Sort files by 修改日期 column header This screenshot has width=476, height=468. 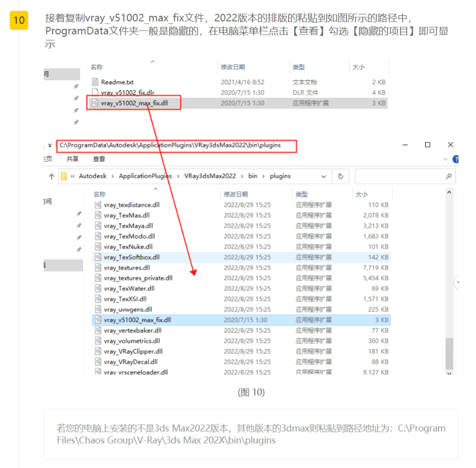pyautogui.click(x=236, y=194)
